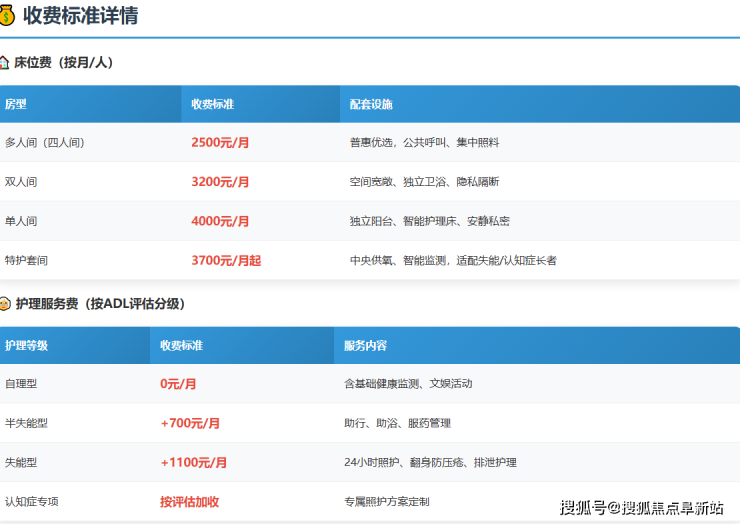Click the 单人间 room type cell

(x=21, y=221)
